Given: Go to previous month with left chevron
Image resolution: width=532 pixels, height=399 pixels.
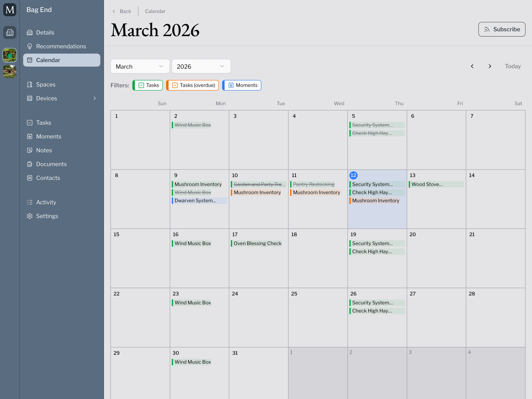Looking at the screenshot, I should coord(472,66).
